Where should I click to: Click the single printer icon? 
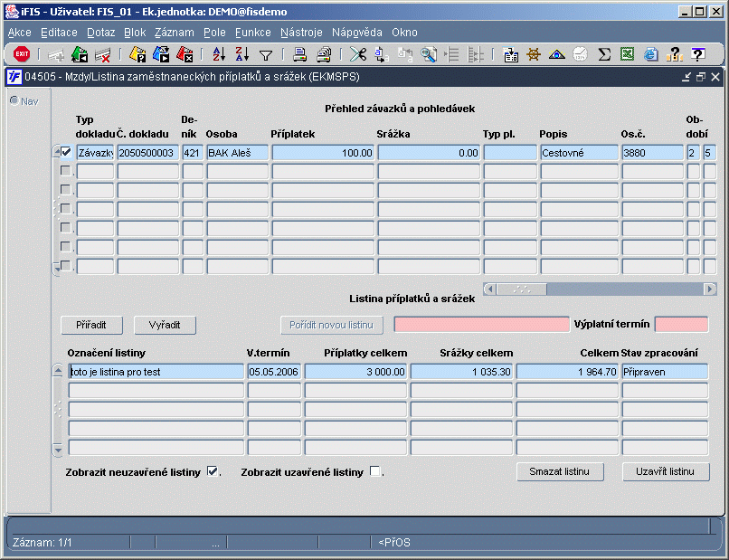(300, 55)
